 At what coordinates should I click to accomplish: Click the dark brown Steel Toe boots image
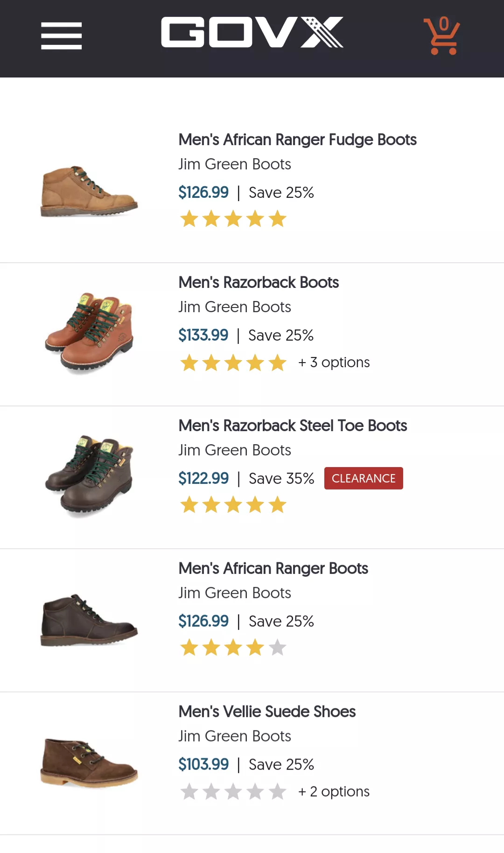(90, 475)
